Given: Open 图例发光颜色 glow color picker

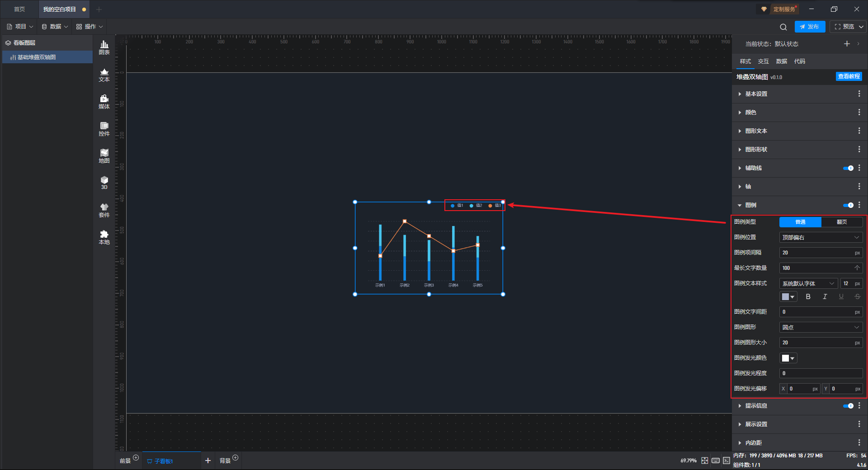Looking at the screenshot, I should tap(788, 358).
